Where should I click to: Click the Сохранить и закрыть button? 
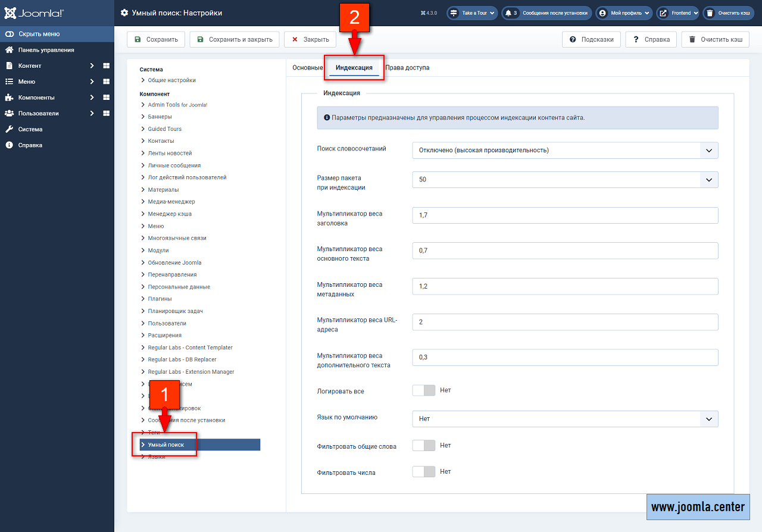235,40
